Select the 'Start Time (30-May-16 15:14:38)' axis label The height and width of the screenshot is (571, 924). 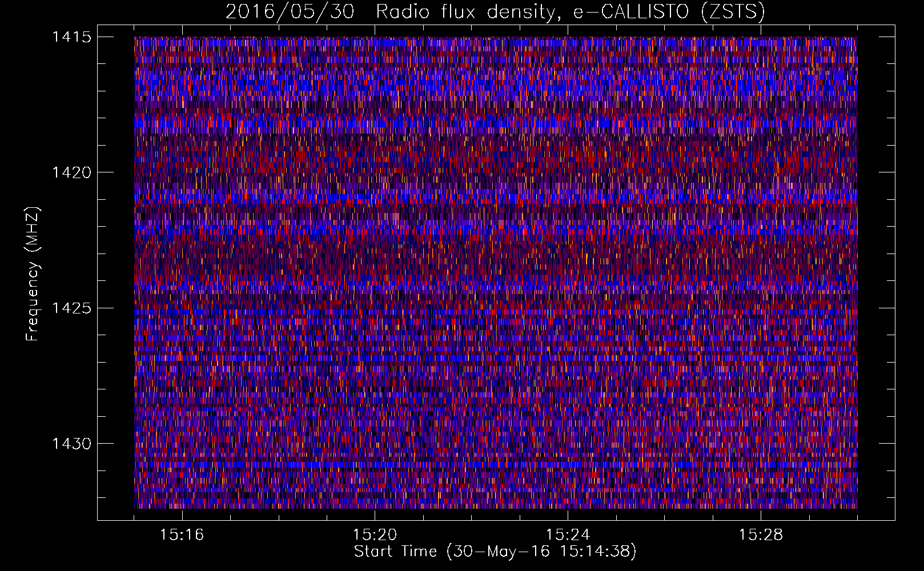click(495, 552)
